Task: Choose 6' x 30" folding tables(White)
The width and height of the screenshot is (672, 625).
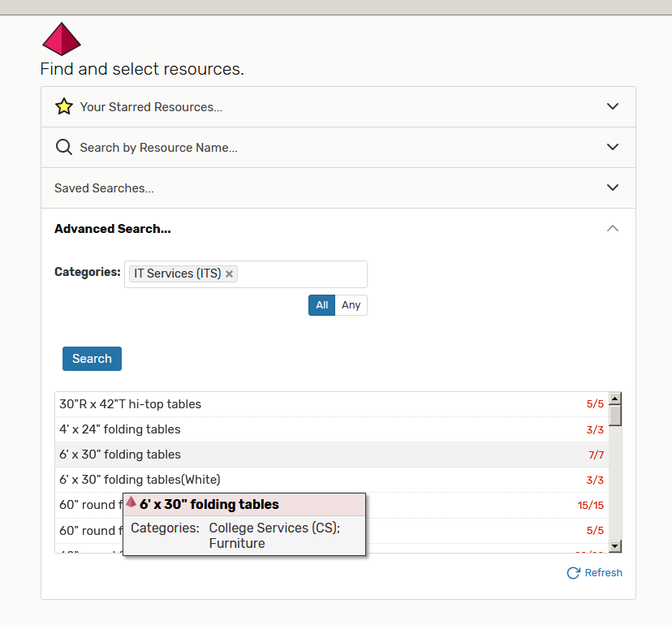Action: coord(140,480)
